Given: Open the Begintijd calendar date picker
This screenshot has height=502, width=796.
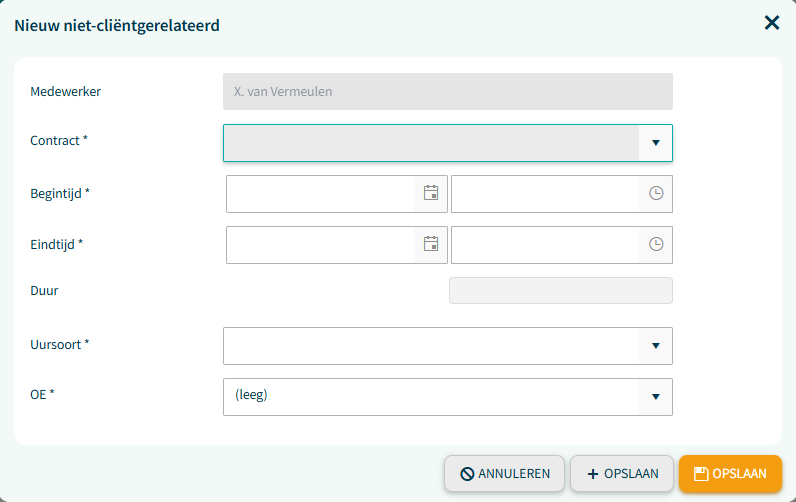Looking at the screenshot, I should point(431,193).
